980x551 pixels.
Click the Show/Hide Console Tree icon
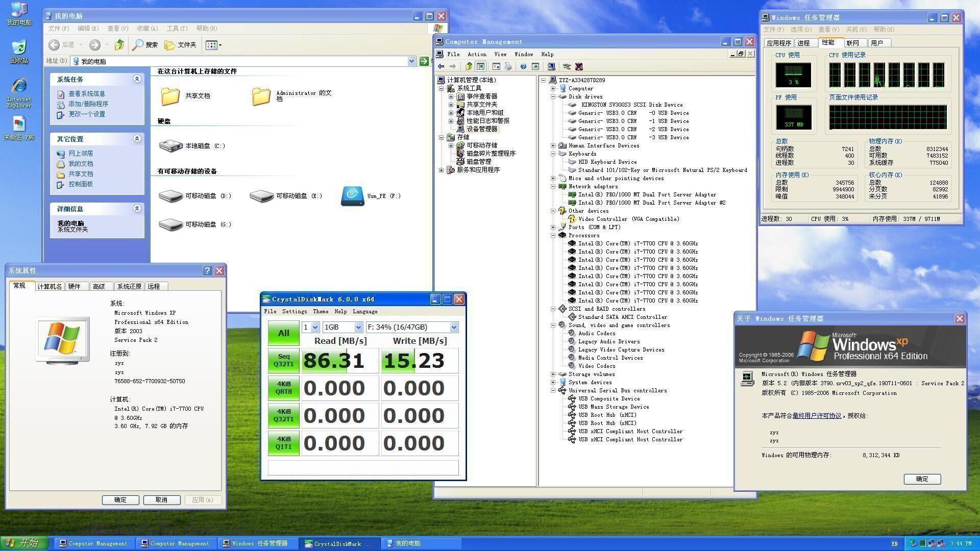coord(480,67)
